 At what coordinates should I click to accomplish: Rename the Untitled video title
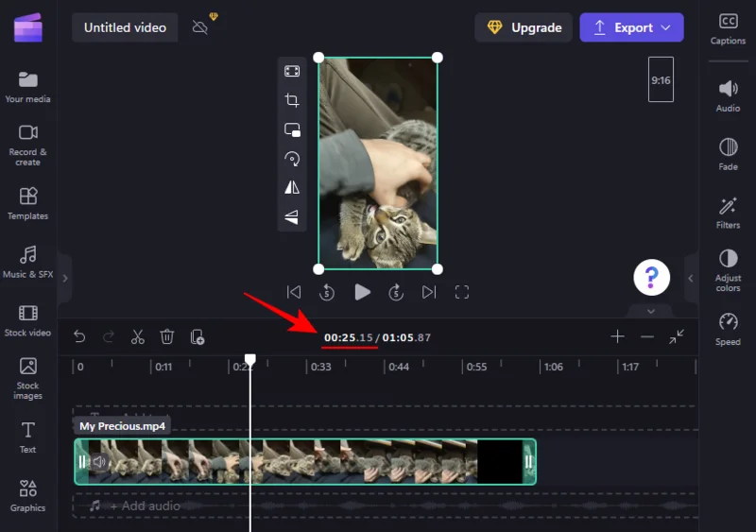pos(125,27)
